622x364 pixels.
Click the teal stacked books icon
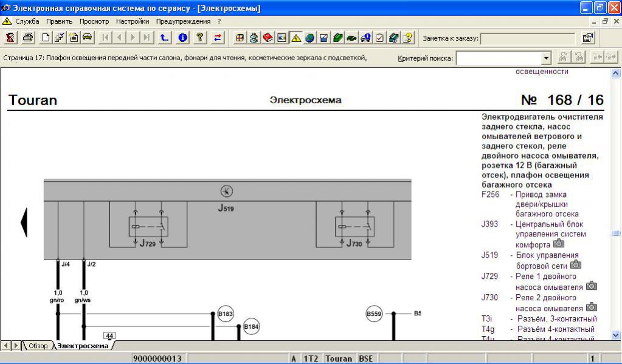coord(393,38)
